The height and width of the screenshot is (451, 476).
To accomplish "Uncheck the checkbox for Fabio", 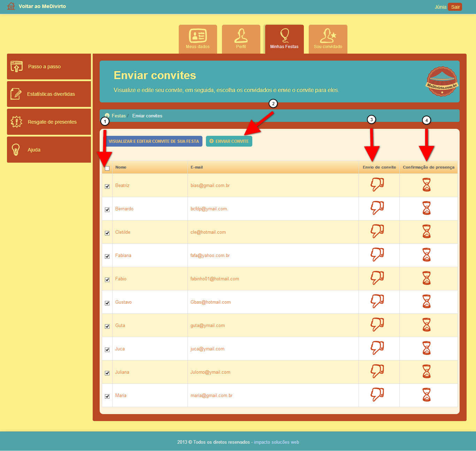I will [x=107, y=280].
